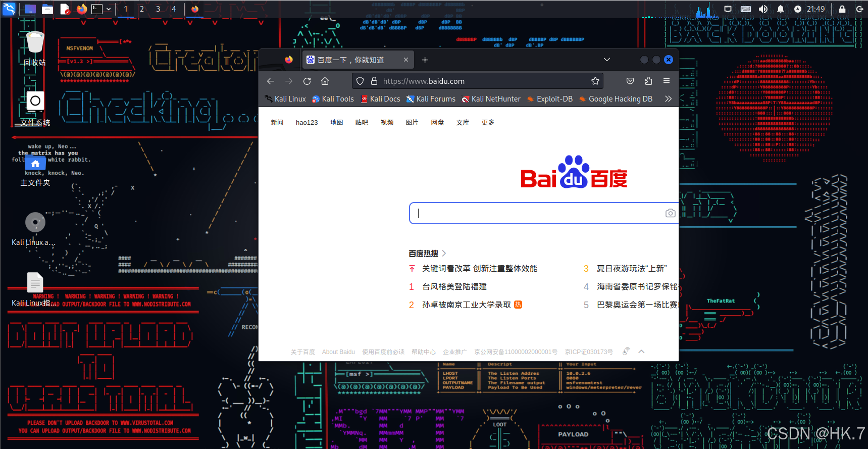Open the Kali Linux disc desktop icon
Viewport: 868px width, 449px height.
point(35,229)
